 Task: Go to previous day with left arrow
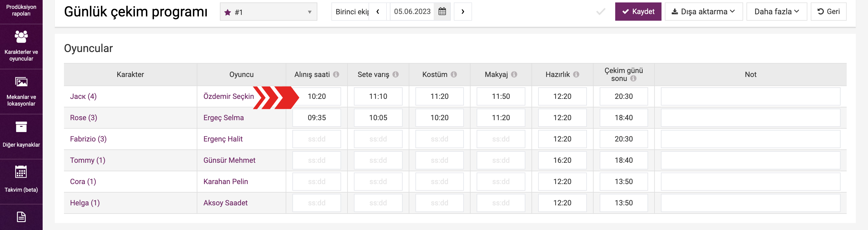point(378,12)
